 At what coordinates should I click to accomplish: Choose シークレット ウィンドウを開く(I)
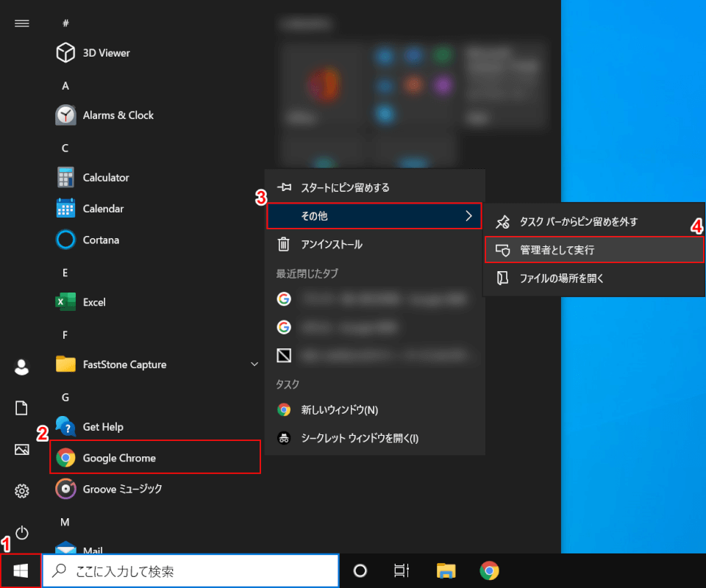tap(374, 438)
